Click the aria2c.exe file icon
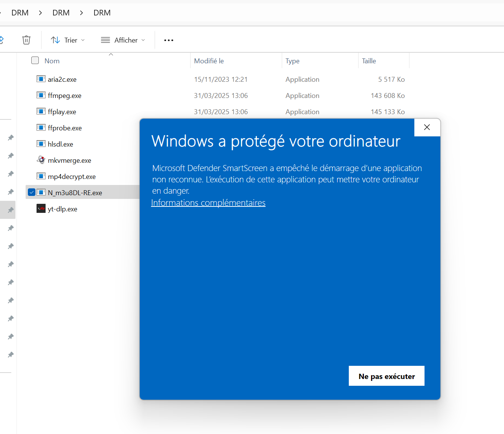The height and width of the screenshot is (434, 504). point(41,79)
